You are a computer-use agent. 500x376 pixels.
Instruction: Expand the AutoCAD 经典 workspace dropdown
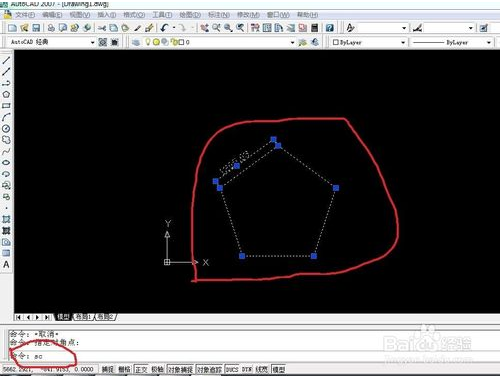pyautogui.click(x=93, y=42)
